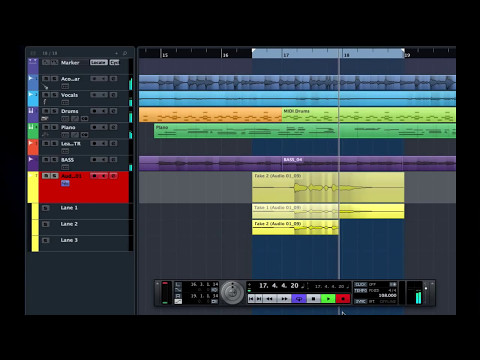This screenshot has height=360, width=480.
Task: Click the drum map icon on Drums track
Action: [x=84, y=118]
